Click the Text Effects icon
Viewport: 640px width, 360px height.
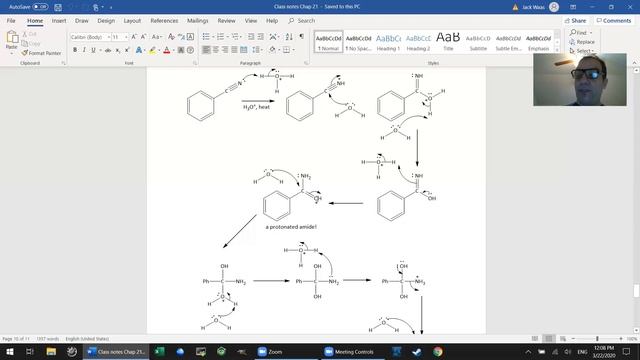pyautogui.click(x=139, y=50)
